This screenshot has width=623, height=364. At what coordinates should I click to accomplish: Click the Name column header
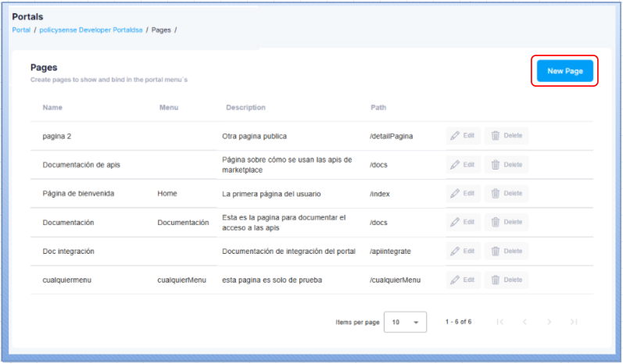[52, 107]
